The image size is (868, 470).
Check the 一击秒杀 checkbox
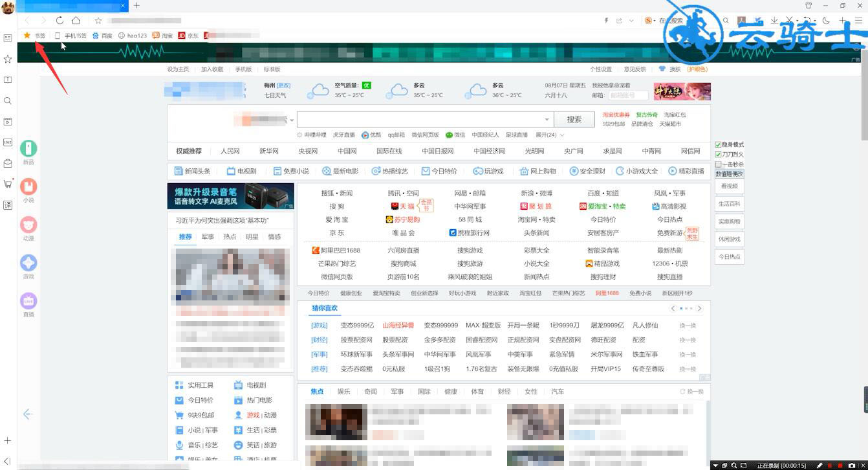coord(718,164)
